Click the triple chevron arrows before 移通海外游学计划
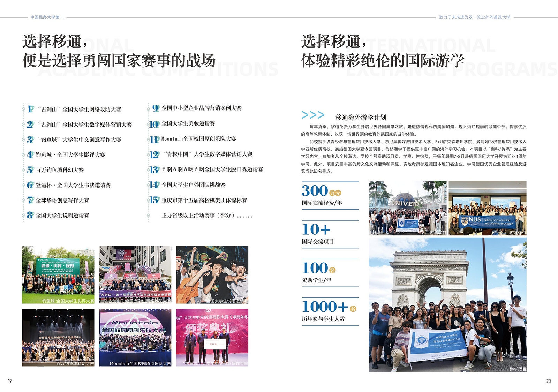Viewport: 558px width, 392px height. click(x=313, y=115)
